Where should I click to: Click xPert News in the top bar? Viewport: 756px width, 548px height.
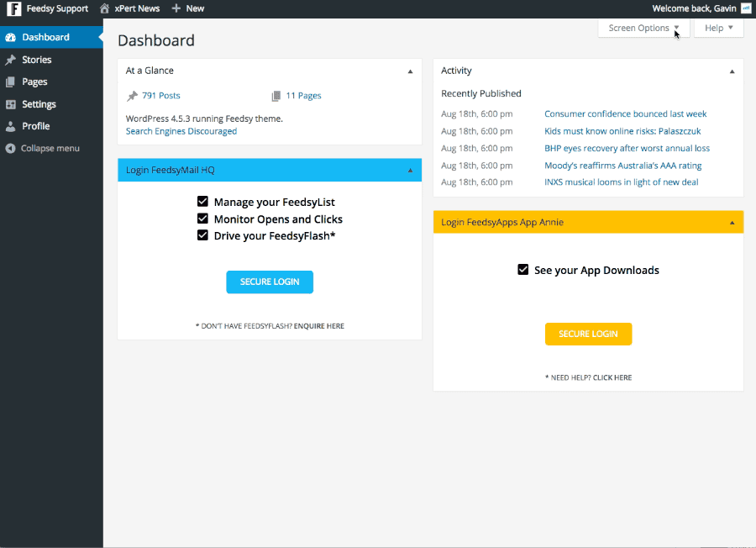click(137, 8)
